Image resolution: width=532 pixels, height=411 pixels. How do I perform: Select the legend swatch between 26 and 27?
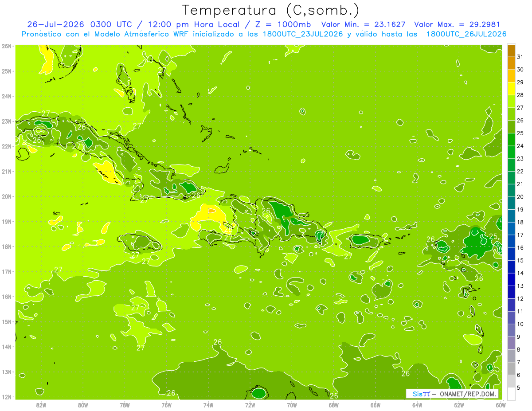(511, 114)
